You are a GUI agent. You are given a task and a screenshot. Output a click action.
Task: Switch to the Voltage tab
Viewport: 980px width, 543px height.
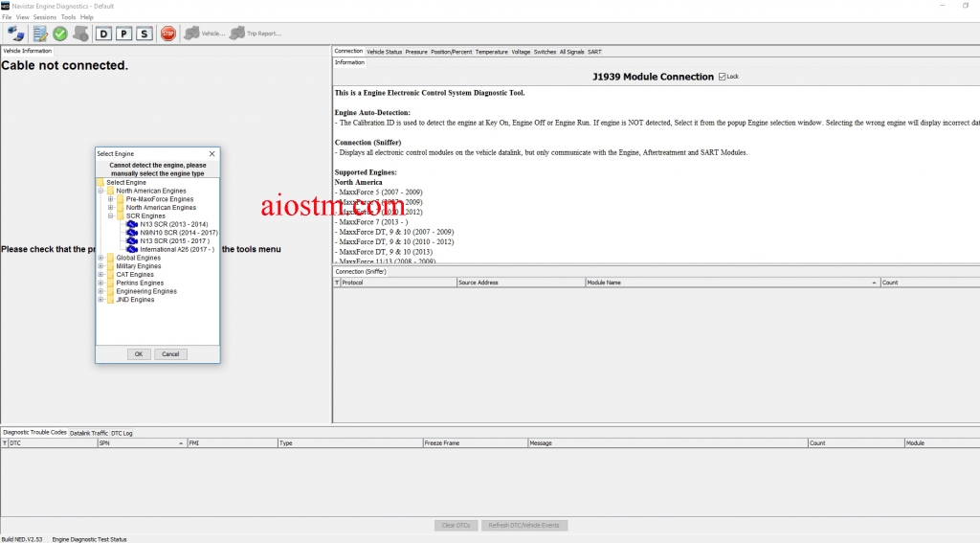[x=521, y=52]
